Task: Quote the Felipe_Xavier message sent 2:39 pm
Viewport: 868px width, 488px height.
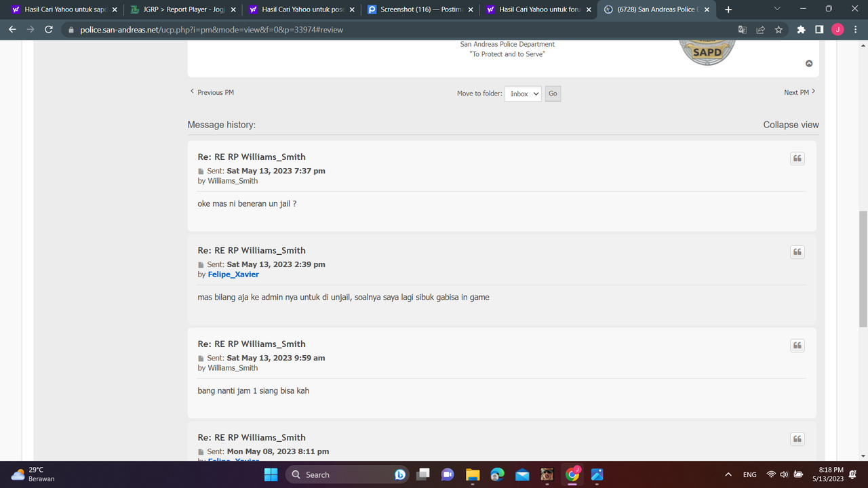Action: 797,252
